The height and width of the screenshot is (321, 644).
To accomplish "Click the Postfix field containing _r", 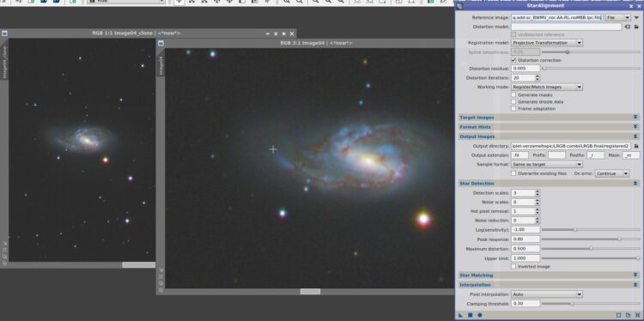I will [x=596, y=155].
